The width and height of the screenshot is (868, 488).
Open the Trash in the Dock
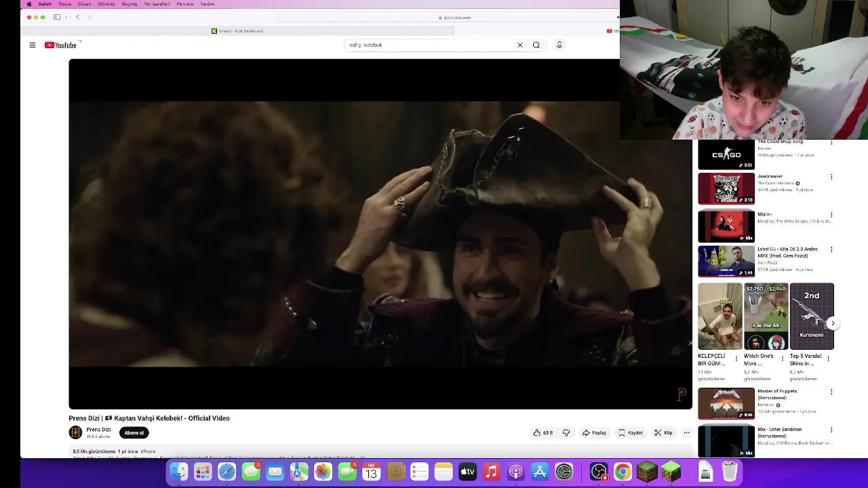(730, 472)
